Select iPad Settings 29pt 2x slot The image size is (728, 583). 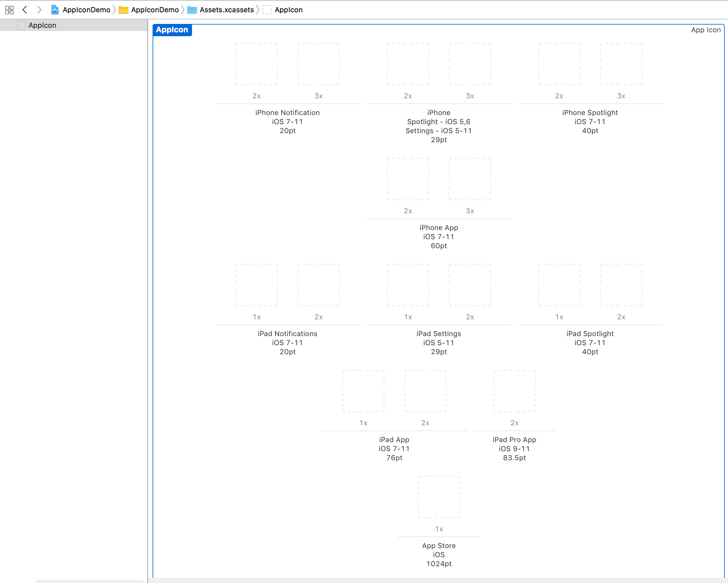470,285
